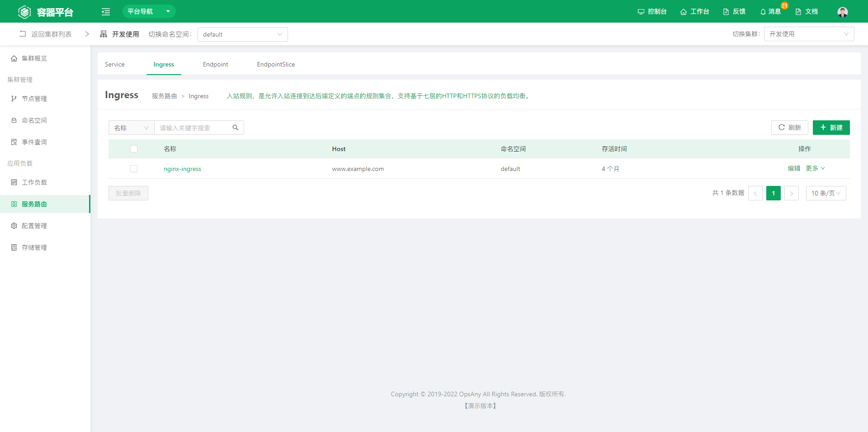The height and width of the screenshot is (432, 868).
Task: Click the keyword search input field
Action: click(x=193, y=128)
